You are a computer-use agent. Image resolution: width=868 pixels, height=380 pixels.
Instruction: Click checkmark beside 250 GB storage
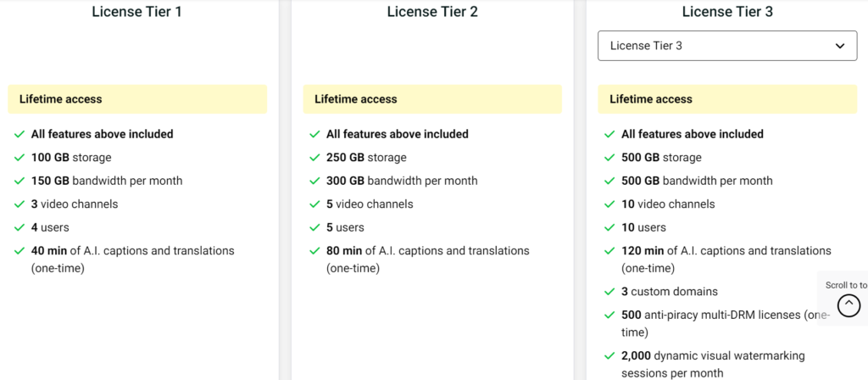tap(314, 157)
